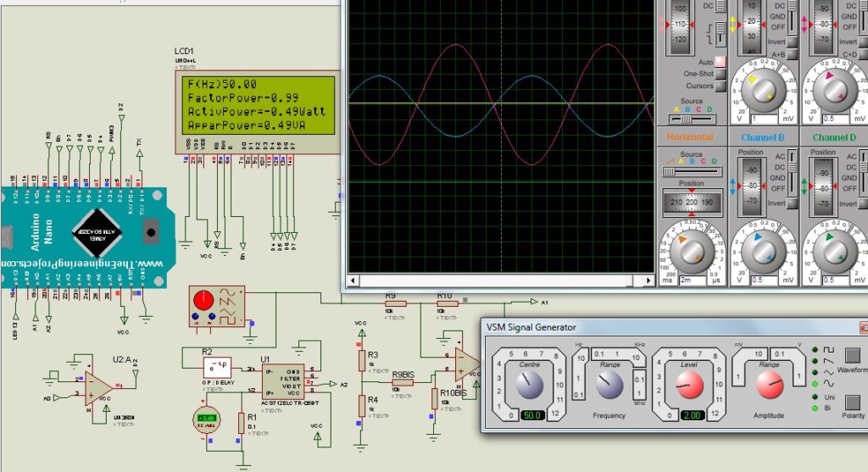Image resolution: width=868 pixels, height=472 pixels.
Task: Click trigger edge selector switch
Action: [720, 34]
